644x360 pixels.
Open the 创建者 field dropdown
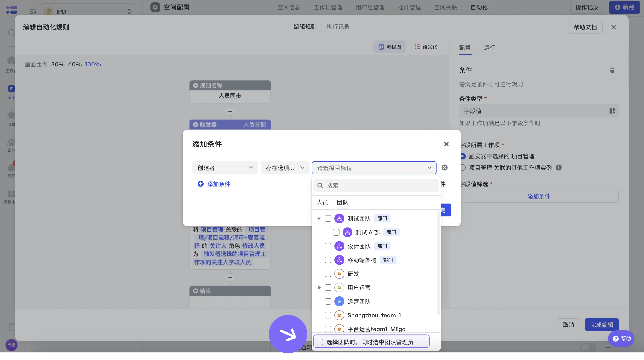coord(225,168)
